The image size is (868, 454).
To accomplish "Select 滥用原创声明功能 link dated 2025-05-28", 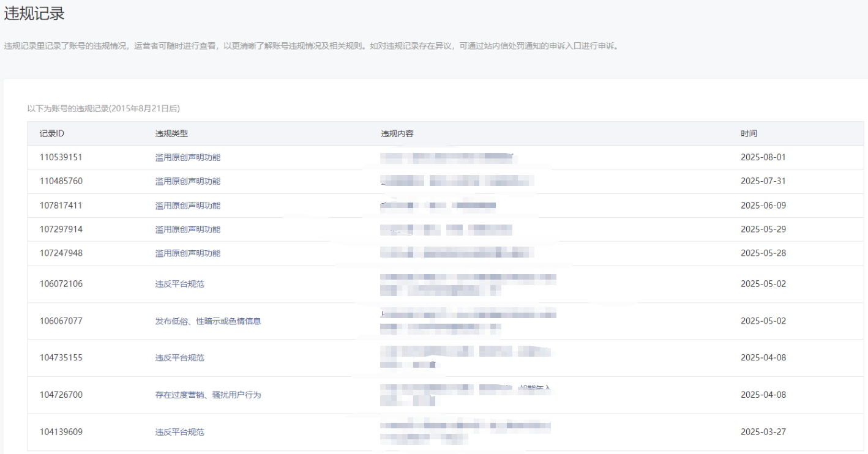I will coord(187,253).
